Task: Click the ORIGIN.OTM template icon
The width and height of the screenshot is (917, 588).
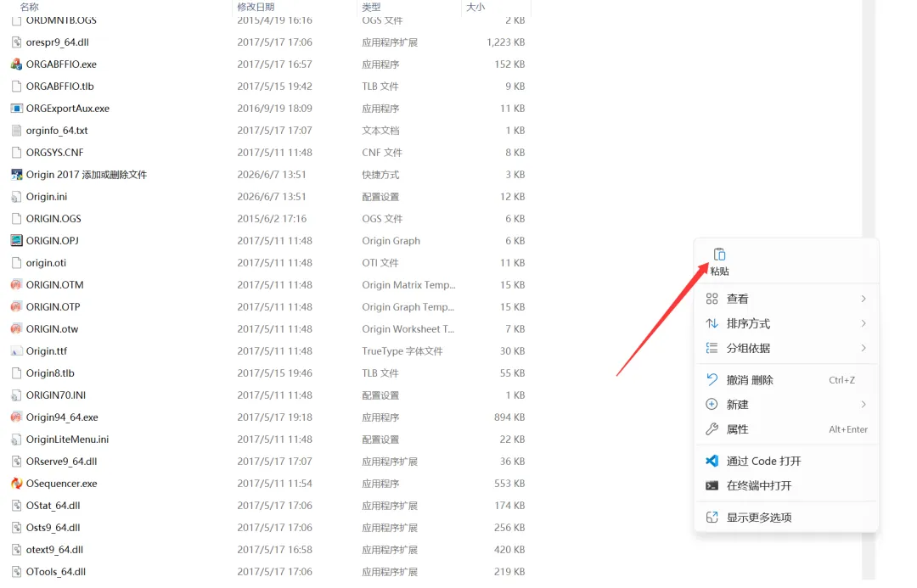Action: click(16, 284)
